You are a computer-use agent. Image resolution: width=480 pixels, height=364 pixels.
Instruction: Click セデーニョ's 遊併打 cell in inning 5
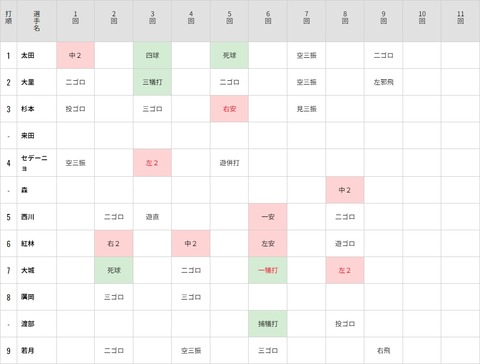pyautogui.click(x=229, y=163)
